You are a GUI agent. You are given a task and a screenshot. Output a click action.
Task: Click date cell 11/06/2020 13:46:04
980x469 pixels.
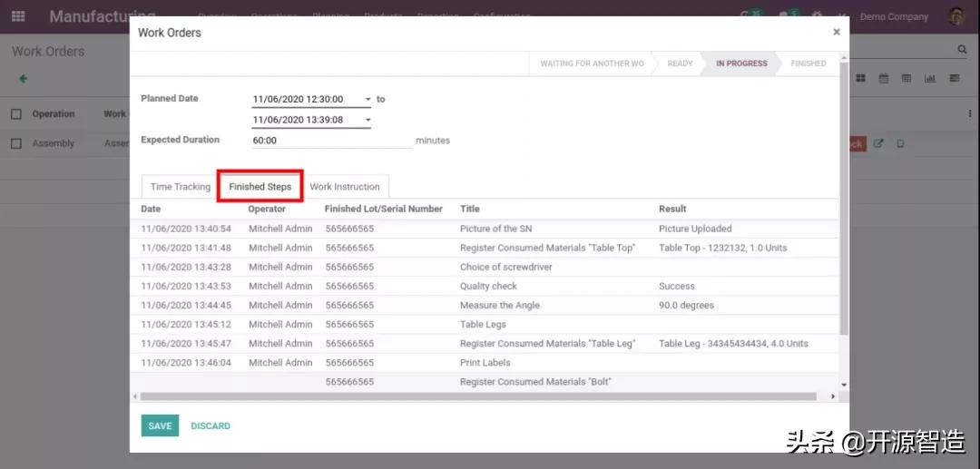[x=186, y=363]
